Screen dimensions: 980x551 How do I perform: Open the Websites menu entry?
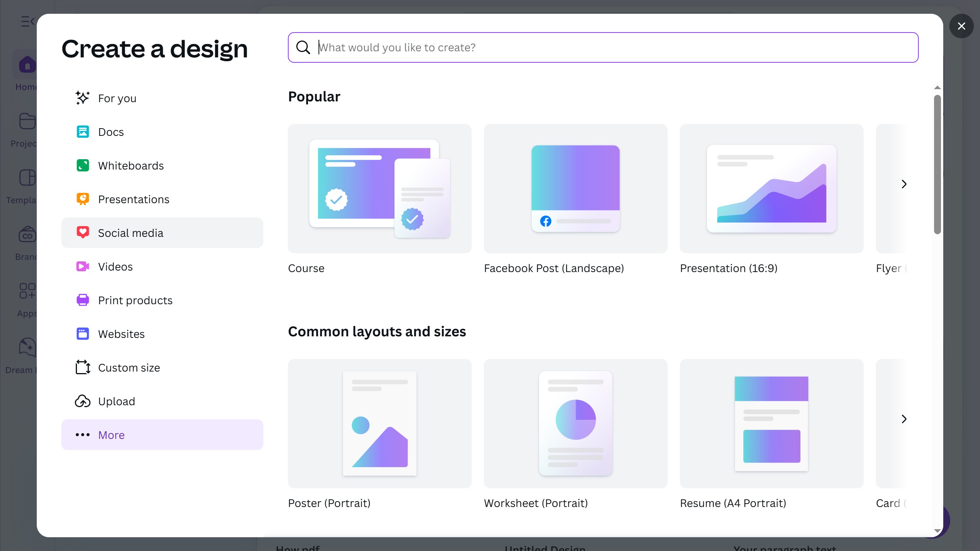click(x=121, y=334)
